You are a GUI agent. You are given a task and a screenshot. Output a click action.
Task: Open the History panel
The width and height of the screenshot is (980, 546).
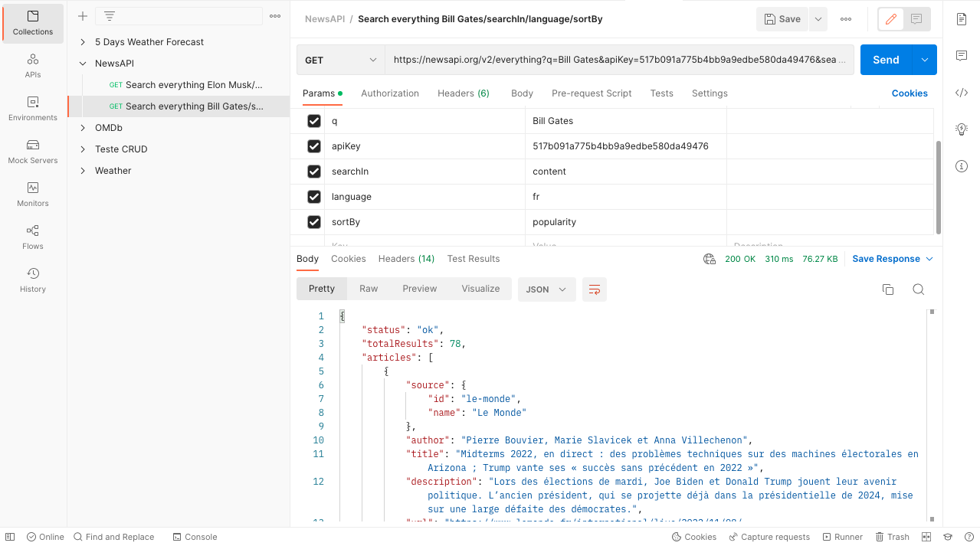pyautogui.click(x=32, y=280)
